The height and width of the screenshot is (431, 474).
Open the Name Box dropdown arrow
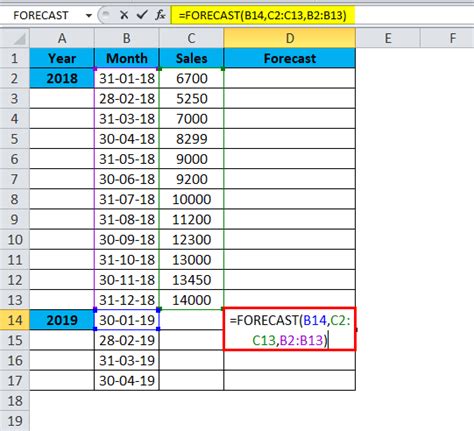(x=89, y=15)
